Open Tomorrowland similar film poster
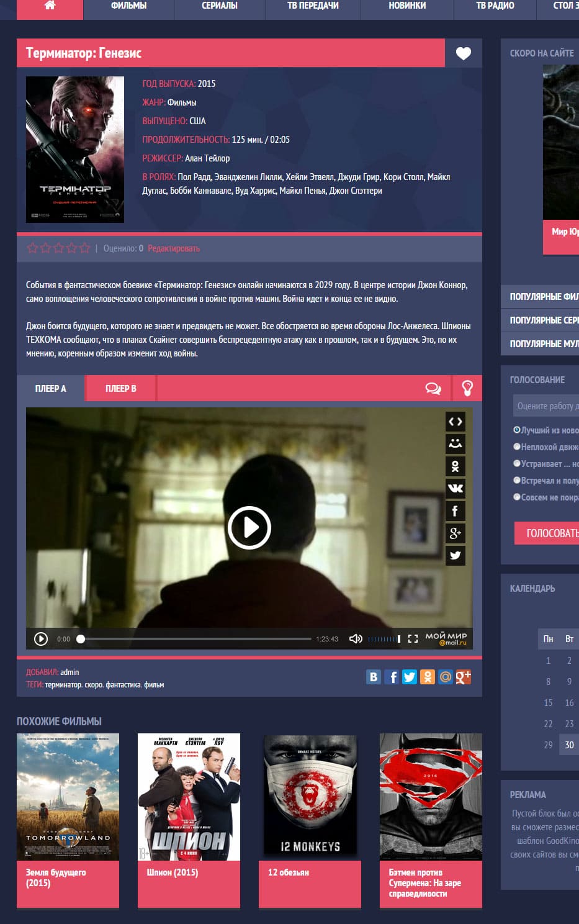This screenshot has width=579, height=924. (68, 797)
